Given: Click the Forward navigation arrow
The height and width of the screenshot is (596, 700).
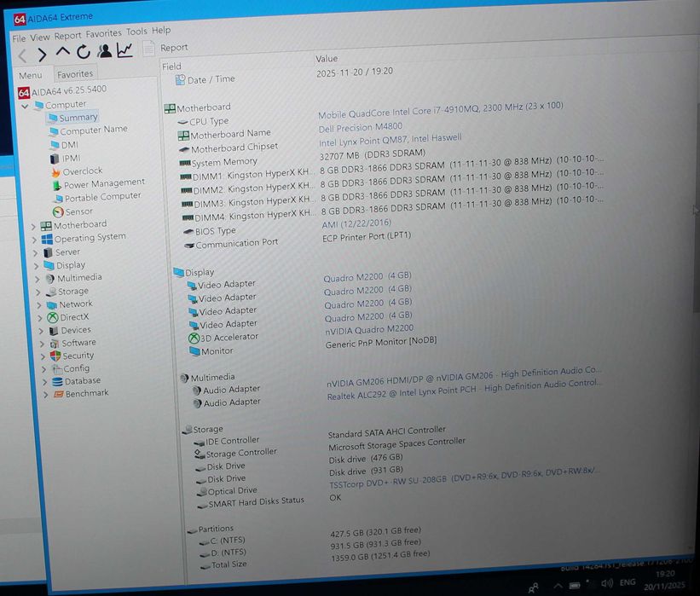Looking at the screenshot, I should point(42,55).
